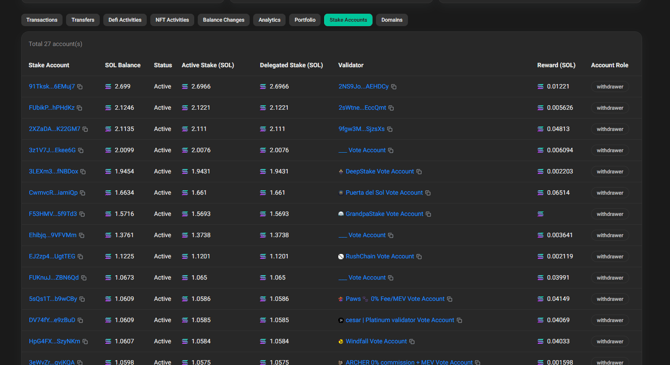
Task: Click reward value 0.04149
Action: pyautogui.click(x=558, y=299)
